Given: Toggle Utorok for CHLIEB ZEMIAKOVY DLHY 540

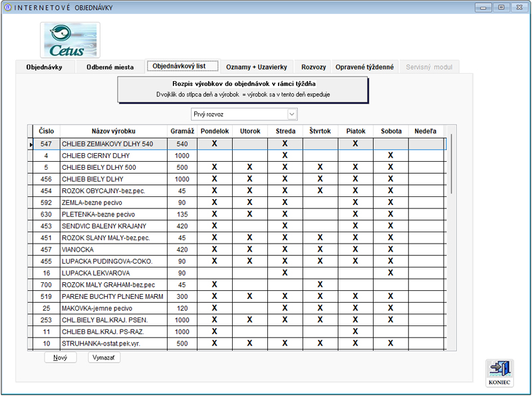Looking at the screenshot, I should [x=249, y=143].
